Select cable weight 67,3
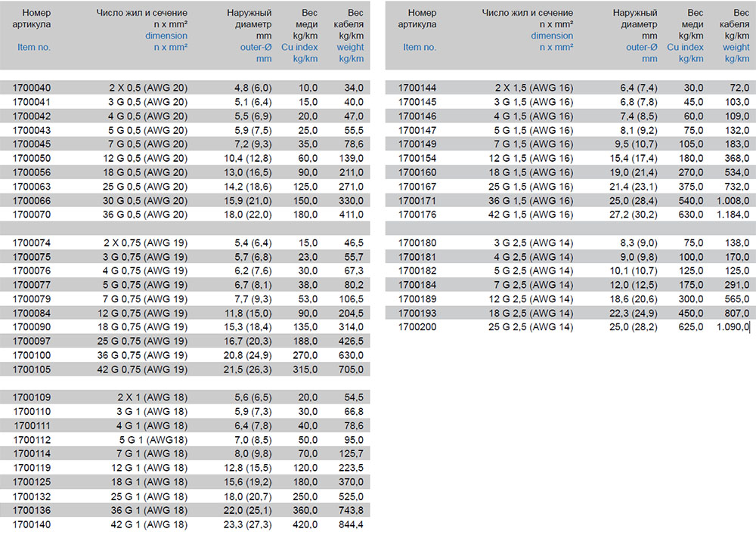This screenshot has height=535, width=756. click(x=354, y=271)
